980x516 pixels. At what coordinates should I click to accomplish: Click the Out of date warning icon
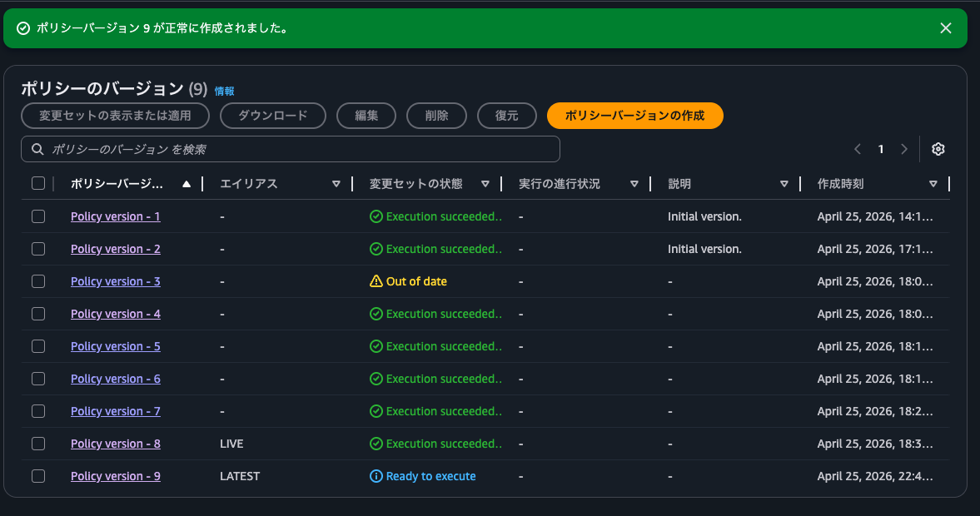(376, 281)
